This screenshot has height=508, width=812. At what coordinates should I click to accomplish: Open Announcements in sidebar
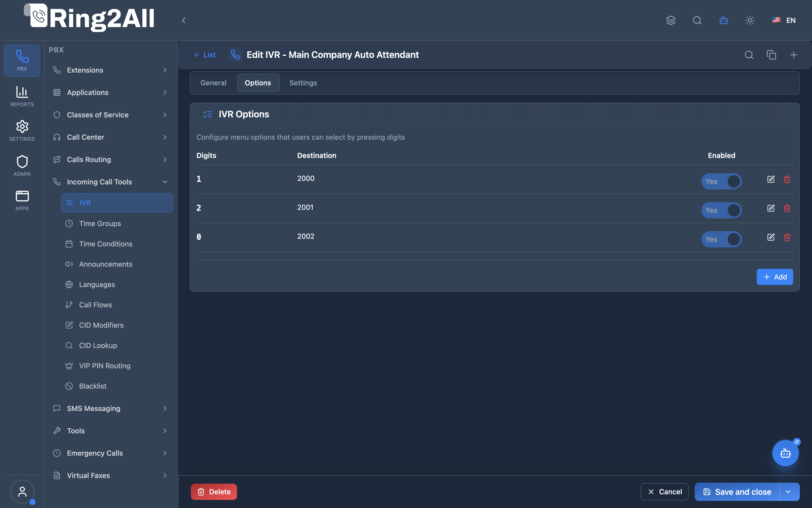[117, 264]
